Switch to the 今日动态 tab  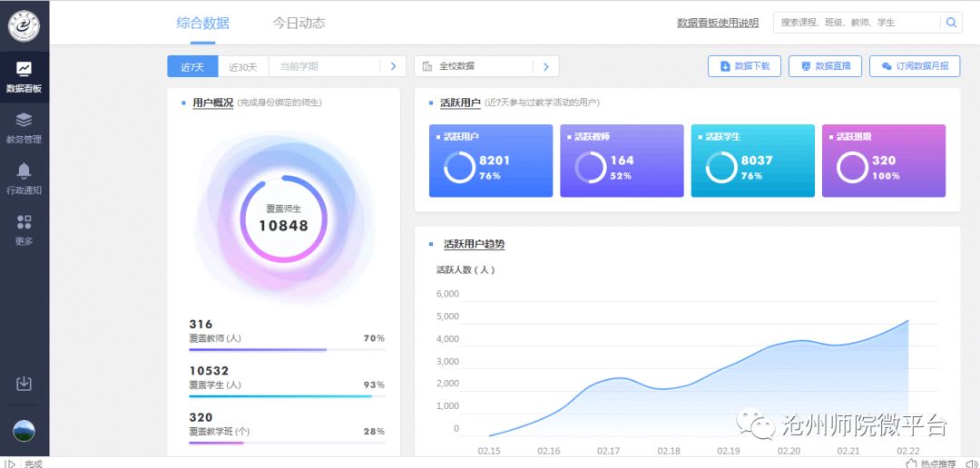click(x=299, y=23)
